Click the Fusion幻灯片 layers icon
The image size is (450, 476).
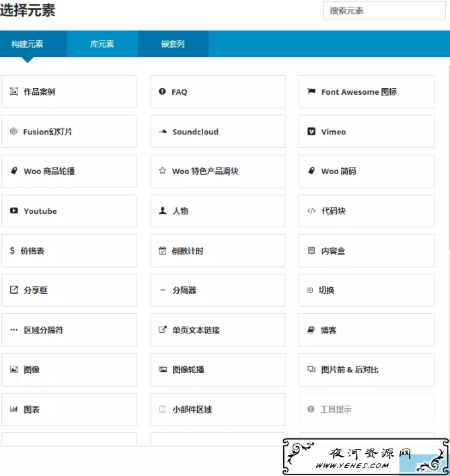pyautogui.click(x=13, y=131)
